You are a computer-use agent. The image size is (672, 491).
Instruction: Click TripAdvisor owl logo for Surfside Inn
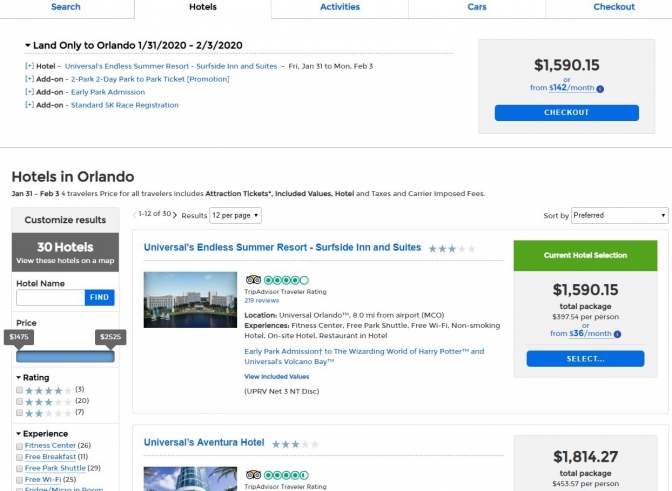[x=253, y=280]
